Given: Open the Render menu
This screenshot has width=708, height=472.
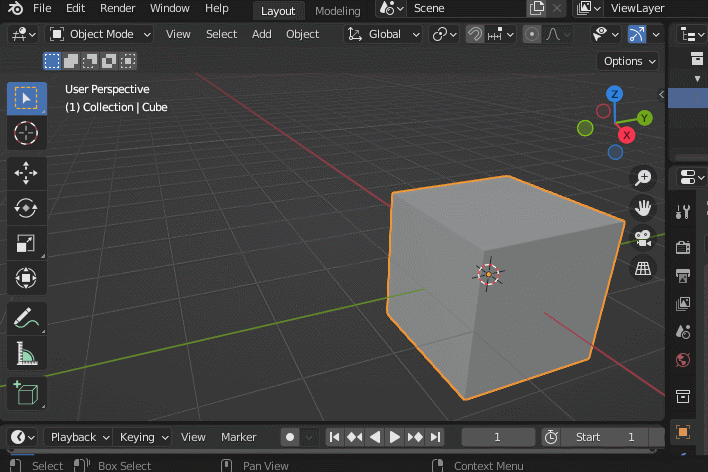Looking at the screenshot, I should 117,8.
